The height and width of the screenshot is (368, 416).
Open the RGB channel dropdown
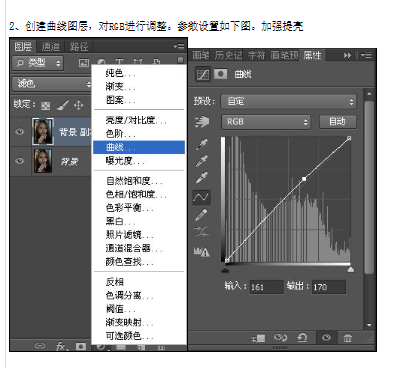tap(266, 122)
